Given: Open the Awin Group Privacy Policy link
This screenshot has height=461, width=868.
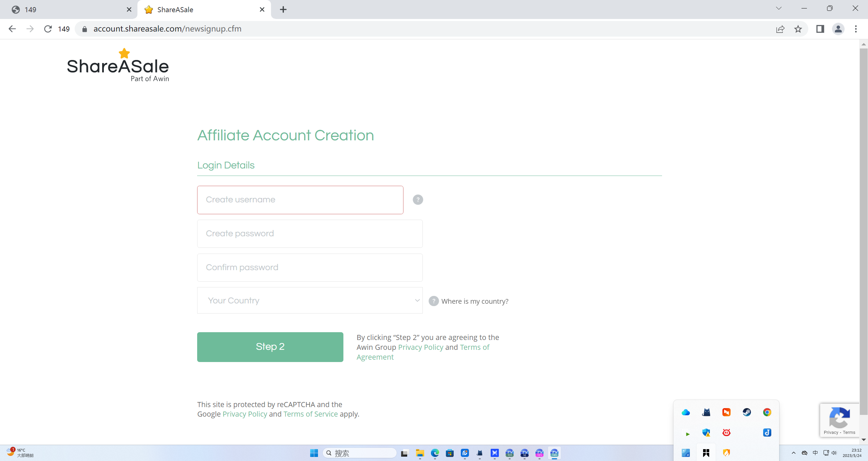Looking at the screenshot, I should 420,347.
